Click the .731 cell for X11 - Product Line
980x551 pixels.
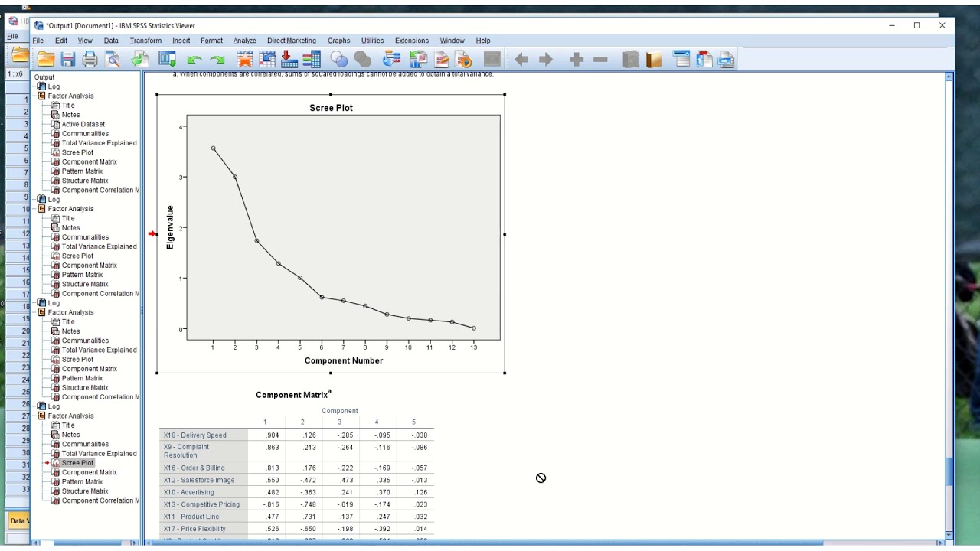point(309,517)
